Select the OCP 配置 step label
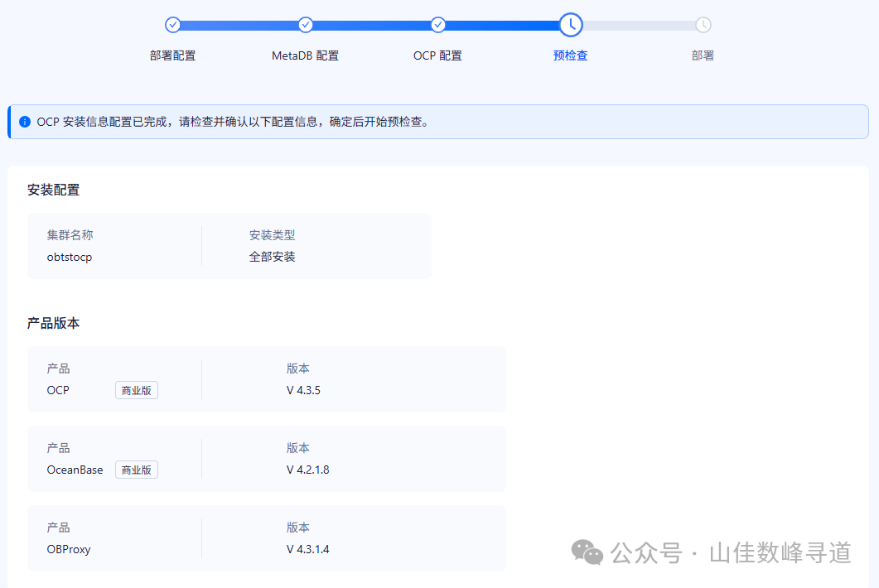The width and height of the screenshot is (879, 588). coord(437,55)
